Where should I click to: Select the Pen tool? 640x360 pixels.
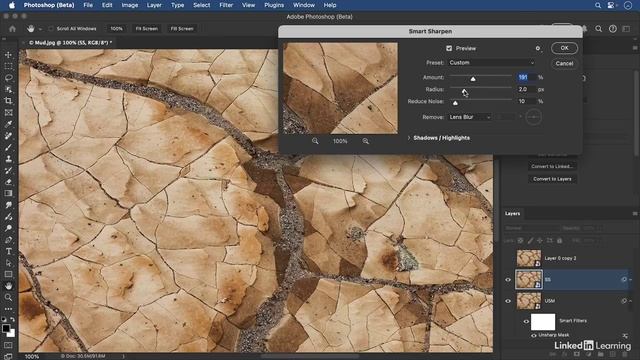[x=8, y=240]
